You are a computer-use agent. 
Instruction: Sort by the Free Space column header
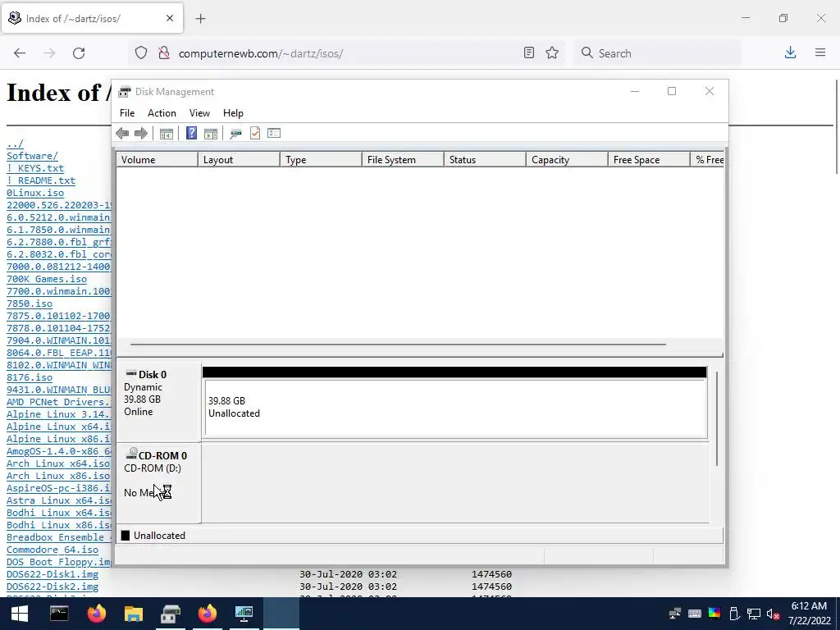649,160
